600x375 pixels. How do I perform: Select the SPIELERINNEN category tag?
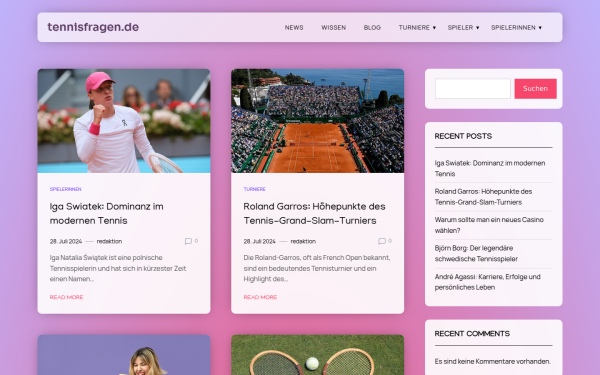(x=65, y=189)
